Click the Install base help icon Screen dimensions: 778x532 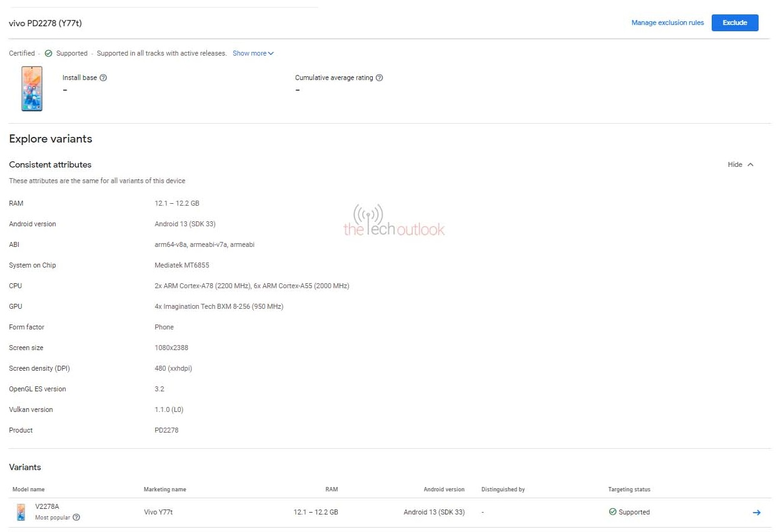[103, 78]
